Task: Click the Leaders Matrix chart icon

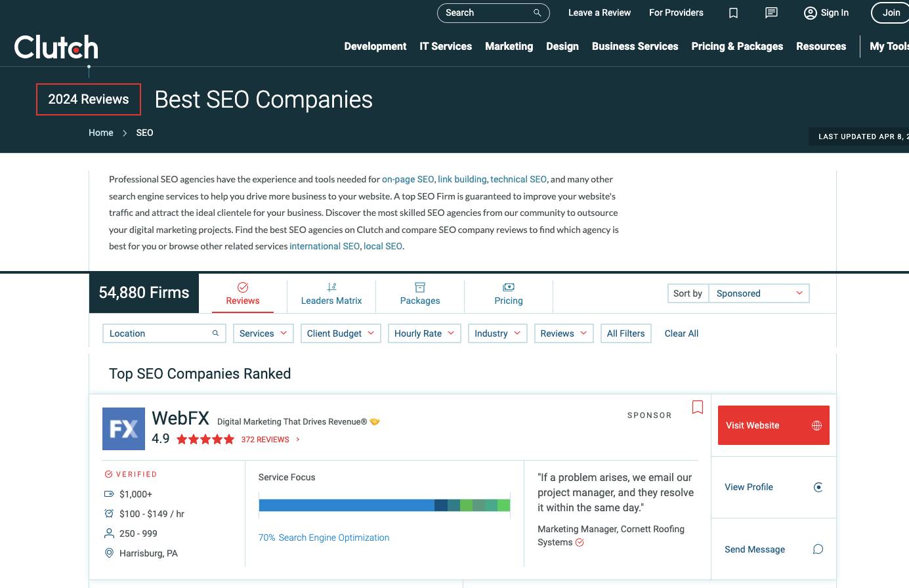Action: (331, 287)
